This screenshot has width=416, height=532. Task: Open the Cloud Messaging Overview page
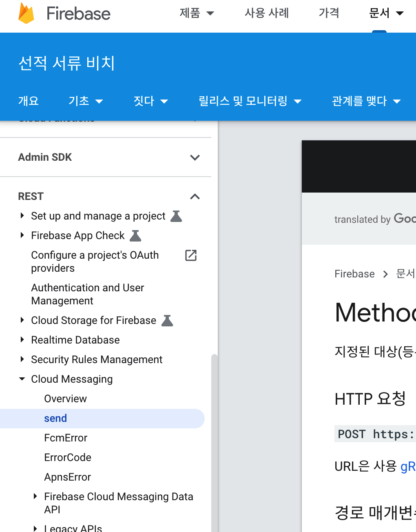65,399
